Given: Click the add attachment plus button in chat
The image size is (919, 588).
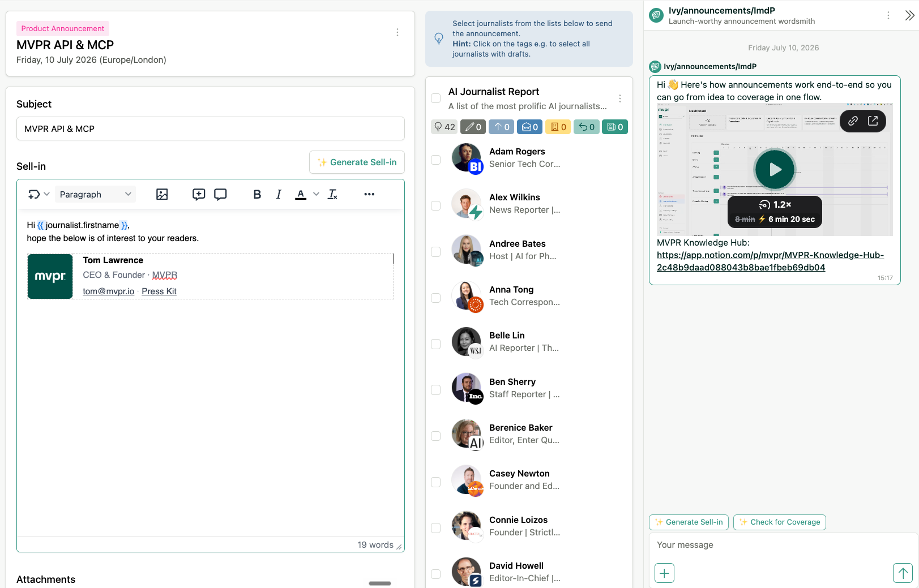Looking at the screenshot, I should (664, 573).
